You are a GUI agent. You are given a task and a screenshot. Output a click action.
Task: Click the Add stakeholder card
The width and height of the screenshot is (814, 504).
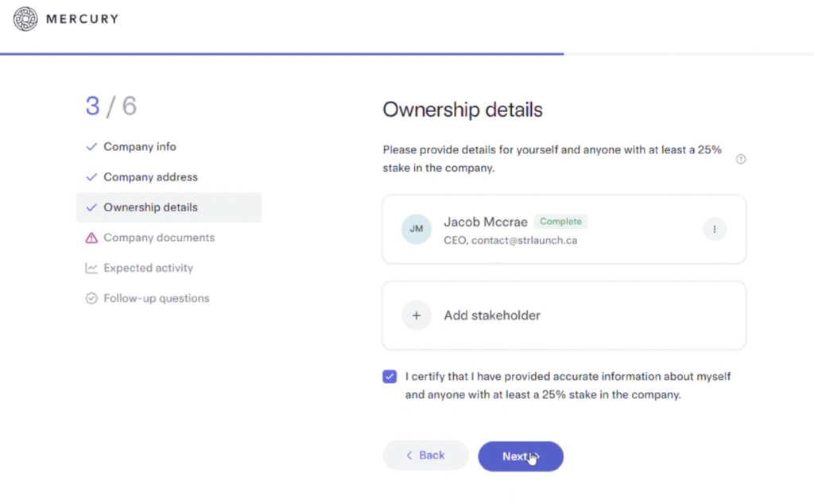[x=564, y=316]
